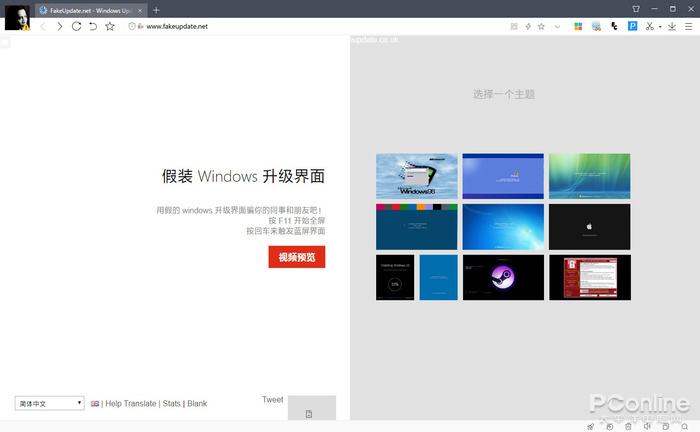Choose the Windows Vista green aurora thumbnail

(x=590, y=176)
